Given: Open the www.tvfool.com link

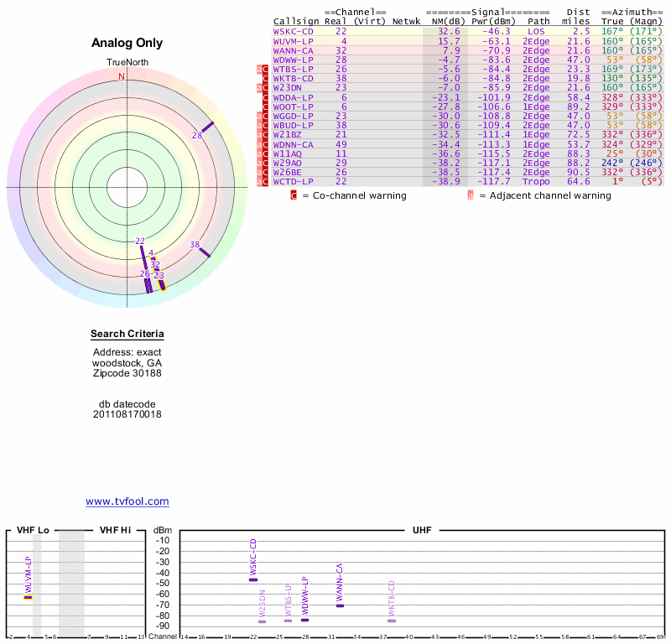Looking at the screenshot, I should [127, 501].
